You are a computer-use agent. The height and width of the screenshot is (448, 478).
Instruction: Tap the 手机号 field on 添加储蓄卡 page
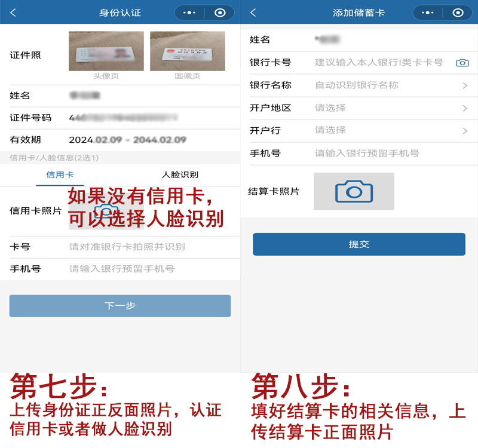(358, 154)
